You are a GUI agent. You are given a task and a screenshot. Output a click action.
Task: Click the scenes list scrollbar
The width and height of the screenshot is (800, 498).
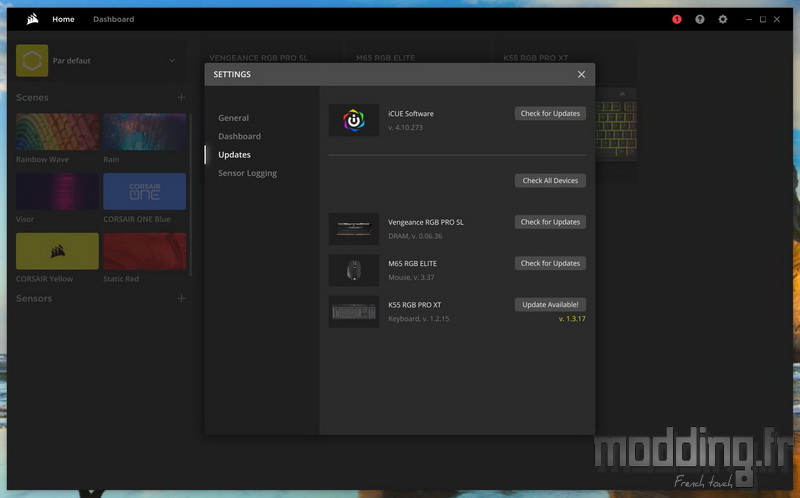(190, 195)
